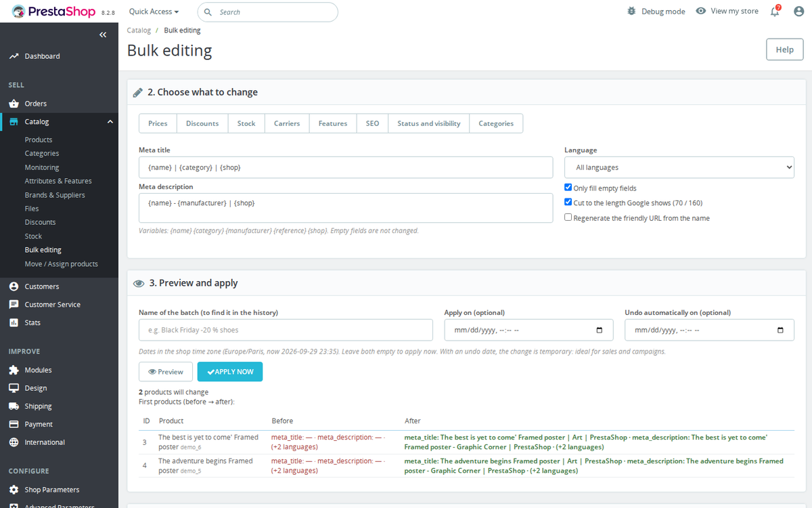The image size is (812, 508).
Task: Open the Apply on calendar picker icon
Action: point(599,330)
